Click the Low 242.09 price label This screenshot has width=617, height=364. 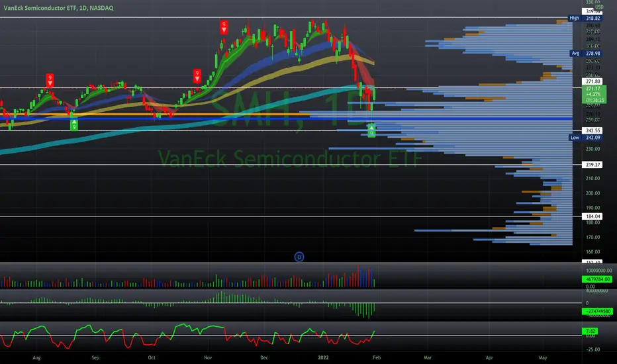586,138
